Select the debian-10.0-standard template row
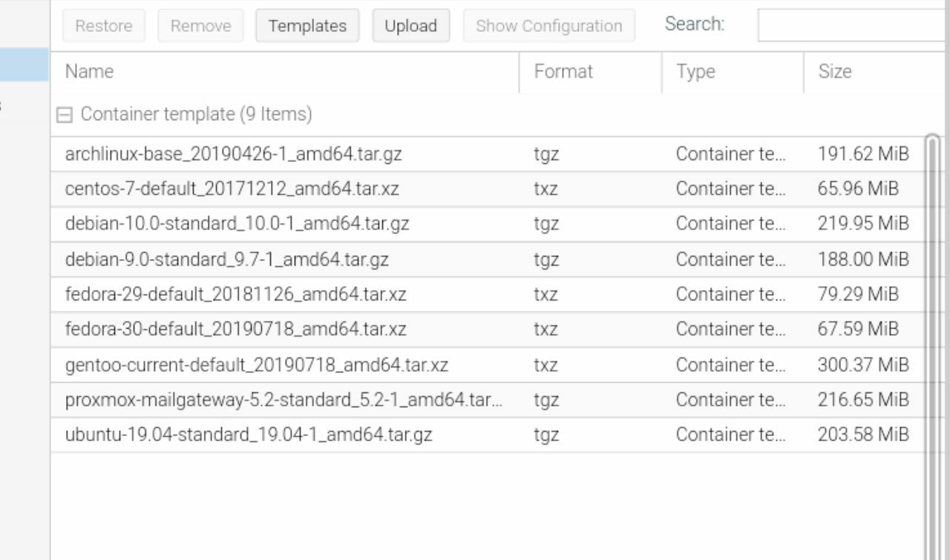Viewport: 950px width, 560px height. click(488, 224)
